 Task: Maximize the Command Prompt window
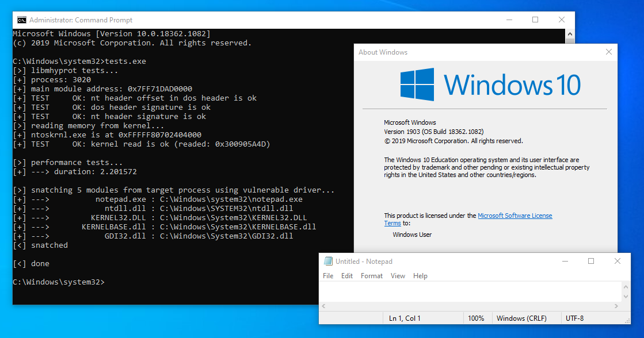[535, 20]
